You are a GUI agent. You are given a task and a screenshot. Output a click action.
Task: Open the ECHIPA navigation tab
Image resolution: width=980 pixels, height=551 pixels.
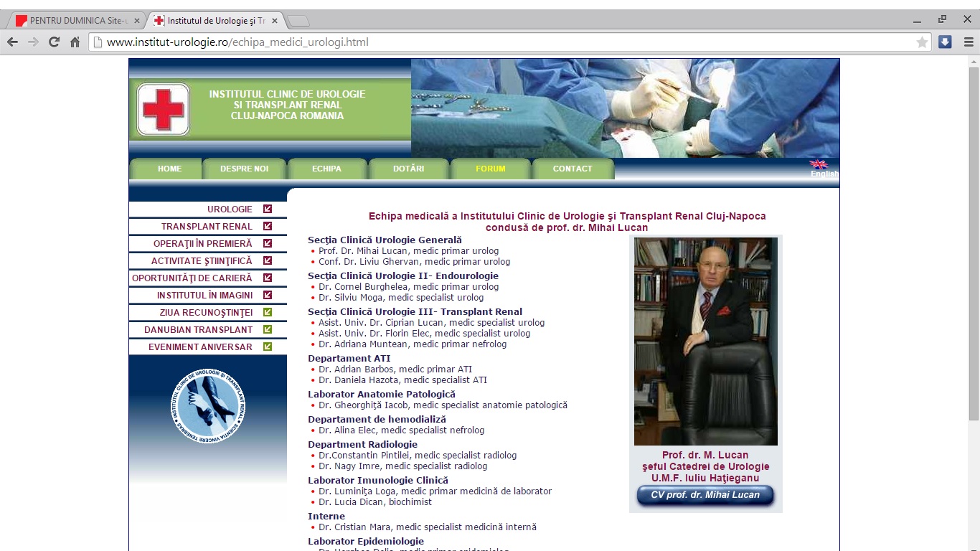click(327, 169)
